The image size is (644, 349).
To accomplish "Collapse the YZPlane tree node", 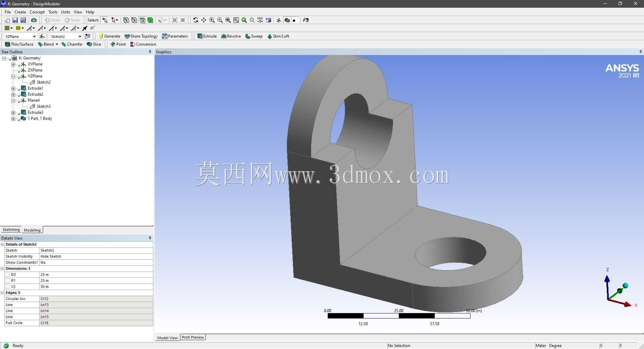I will [x=13, y=77].
